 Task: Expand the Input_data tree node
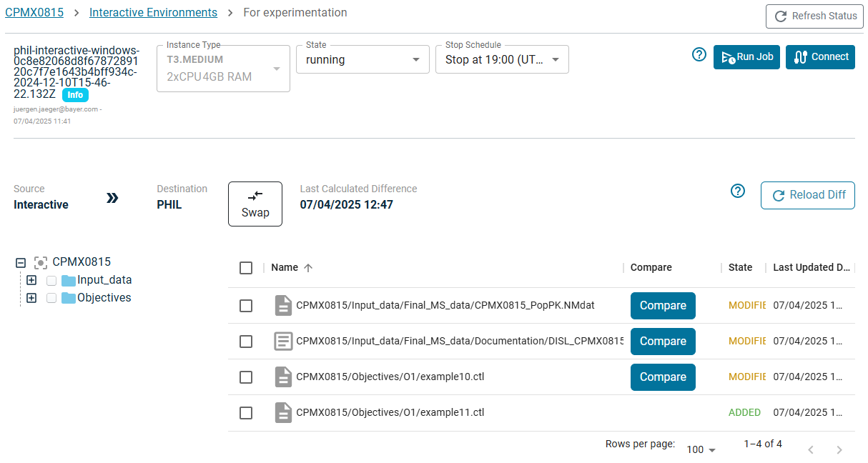coord(31,280)
